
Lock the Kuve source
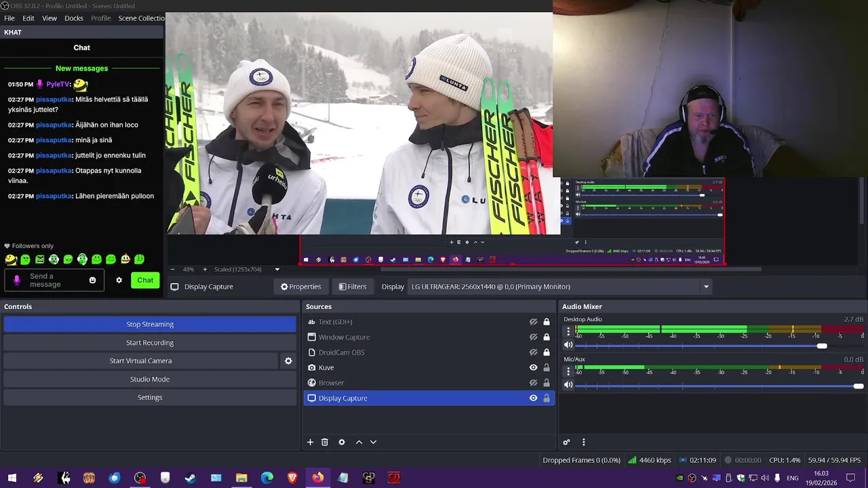tap(547, 367)
